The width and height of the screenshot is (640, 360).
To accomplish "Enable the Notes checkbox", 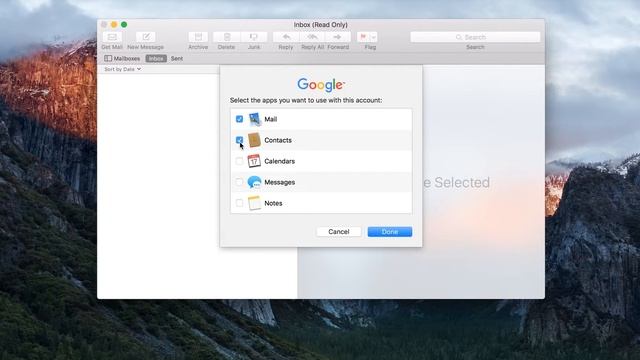I will (240, 203).
